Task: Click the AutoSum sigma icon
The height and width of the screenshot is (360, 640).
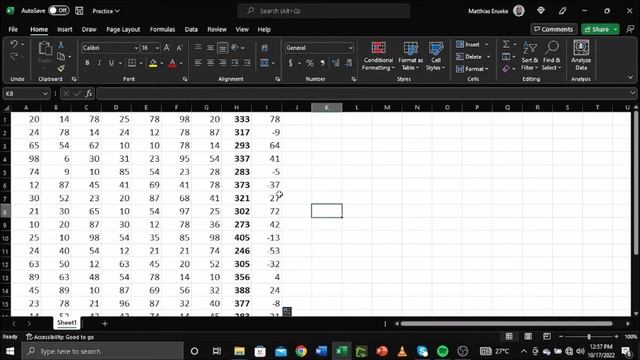Action: tap(506, 44)
